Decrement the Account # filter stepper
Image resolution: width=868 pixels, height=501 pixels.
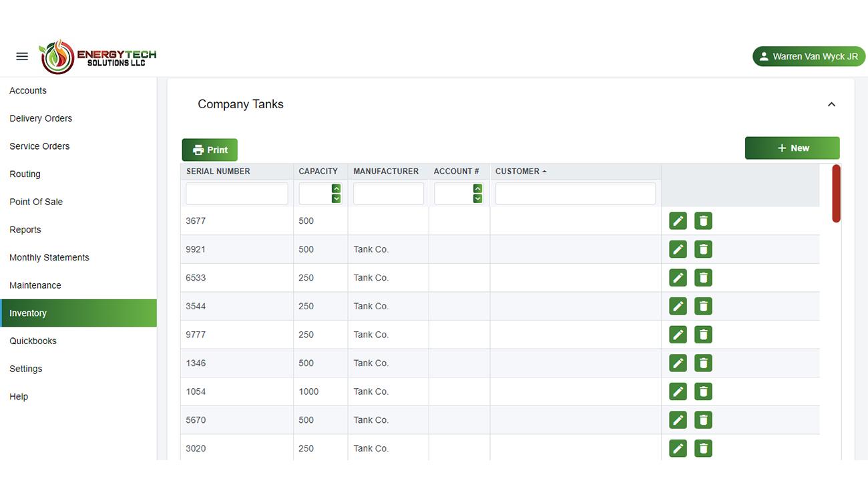[477, 198]
